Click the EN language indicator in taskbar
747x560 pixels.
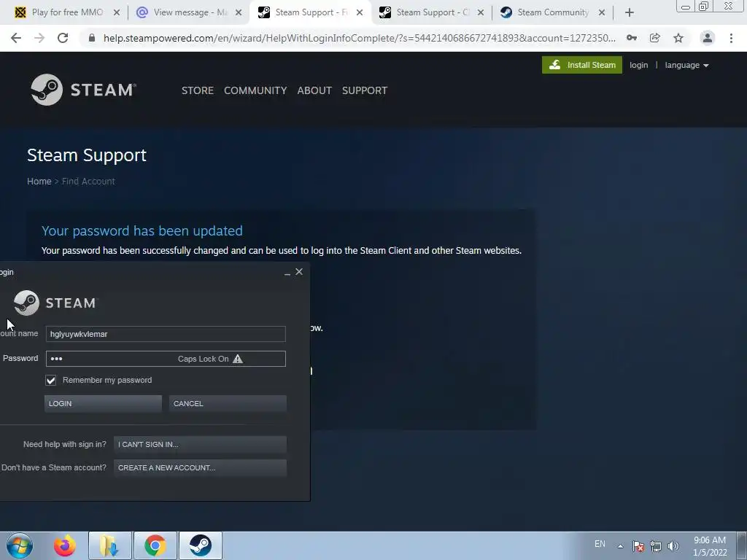[x=600, y=544]
